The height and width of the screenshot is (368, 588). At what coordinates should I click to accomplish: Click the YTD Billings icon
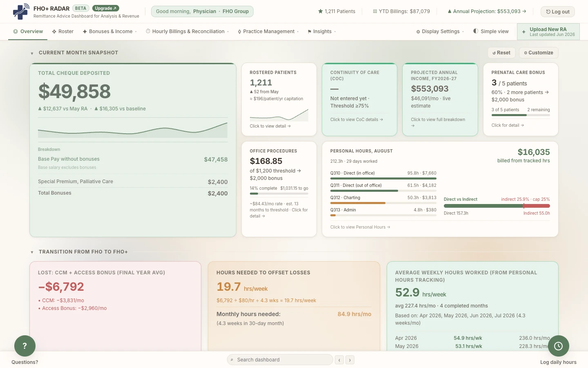pyautogui.click(x=375, y=11)
